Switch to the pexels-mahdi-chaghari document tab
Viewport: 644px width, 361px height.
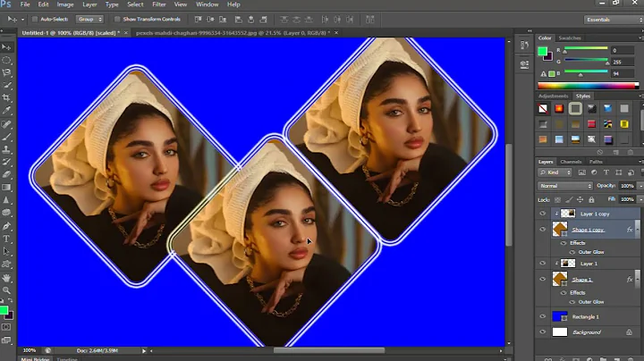pyautogui.click(x=233, y=33)
